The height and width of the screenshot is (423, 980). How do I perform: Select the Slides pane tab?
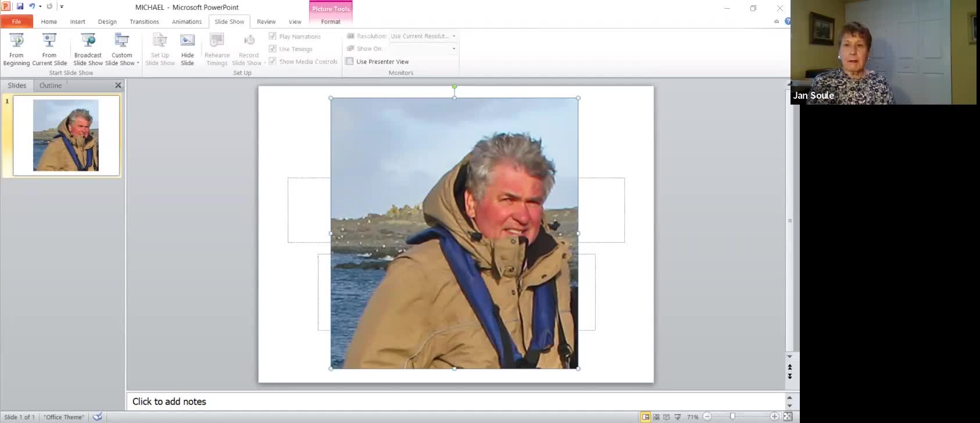point(17,85)
